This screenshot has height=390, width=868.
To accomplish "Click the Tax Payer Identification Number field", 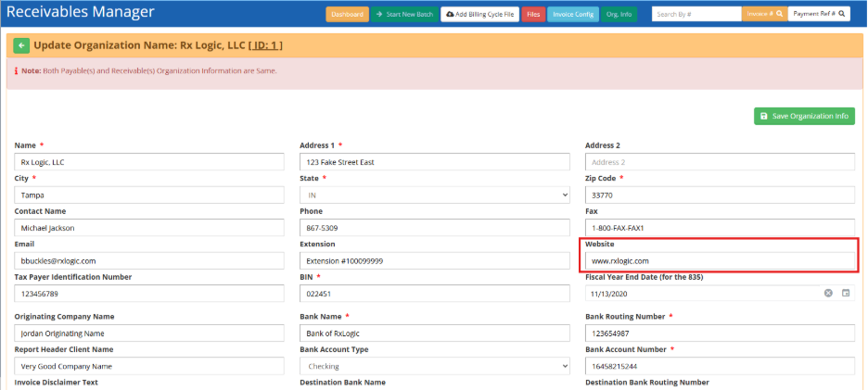I will tap(148, 294).
